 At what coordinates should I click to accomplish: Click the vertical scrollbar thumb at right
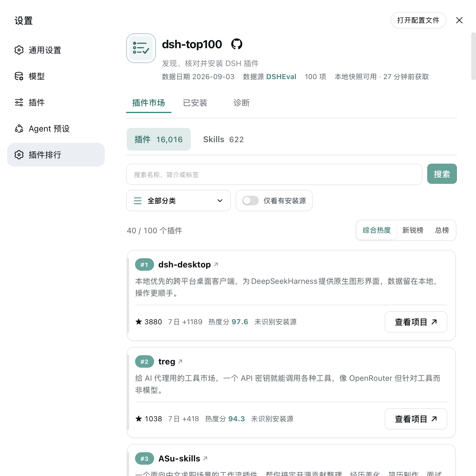(x=473, y=57)
